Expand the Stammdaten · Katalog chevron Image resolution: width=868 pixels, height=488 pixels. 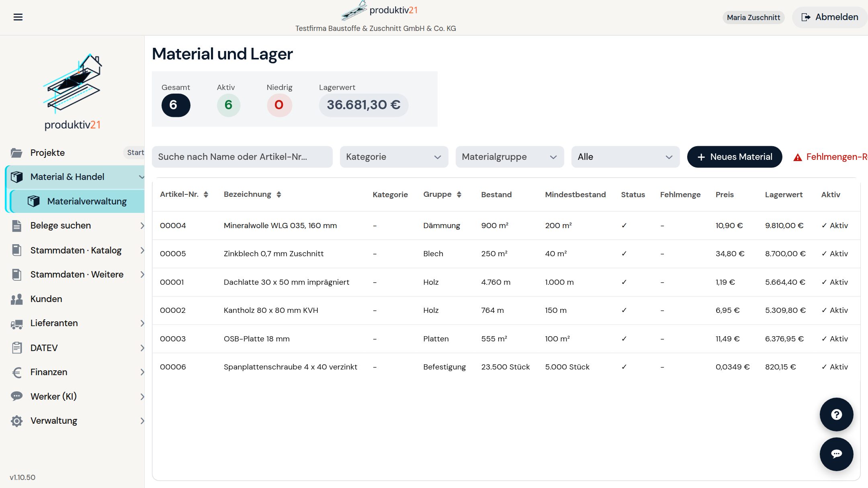pos(142,250)
